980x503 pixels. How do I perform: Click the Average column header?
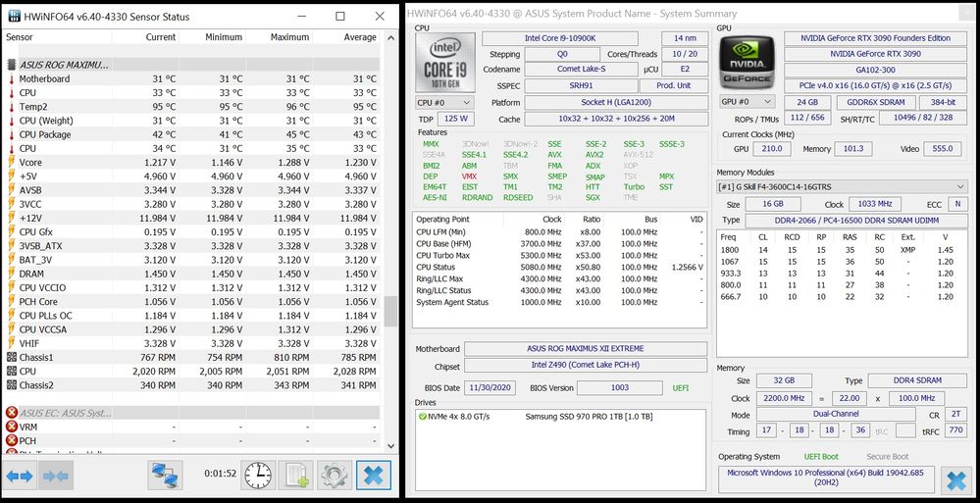346,37
